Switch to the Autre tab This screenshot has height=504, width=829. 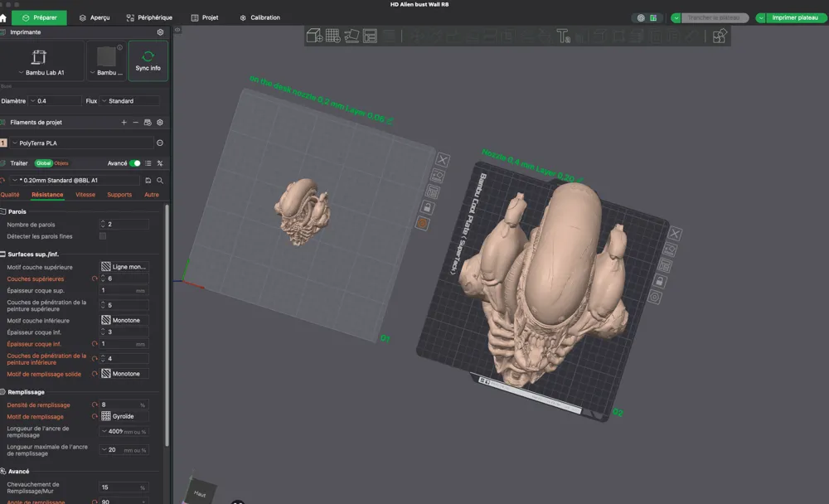click(x=152, y=195)
